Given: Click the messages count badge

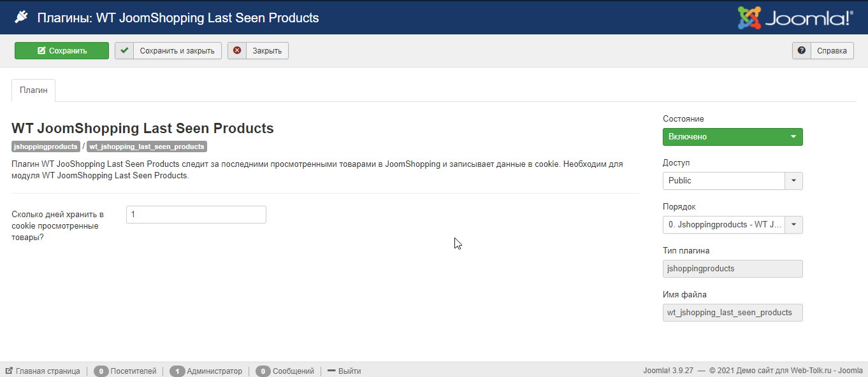Looking at the screenshot, I should point(263,371).
